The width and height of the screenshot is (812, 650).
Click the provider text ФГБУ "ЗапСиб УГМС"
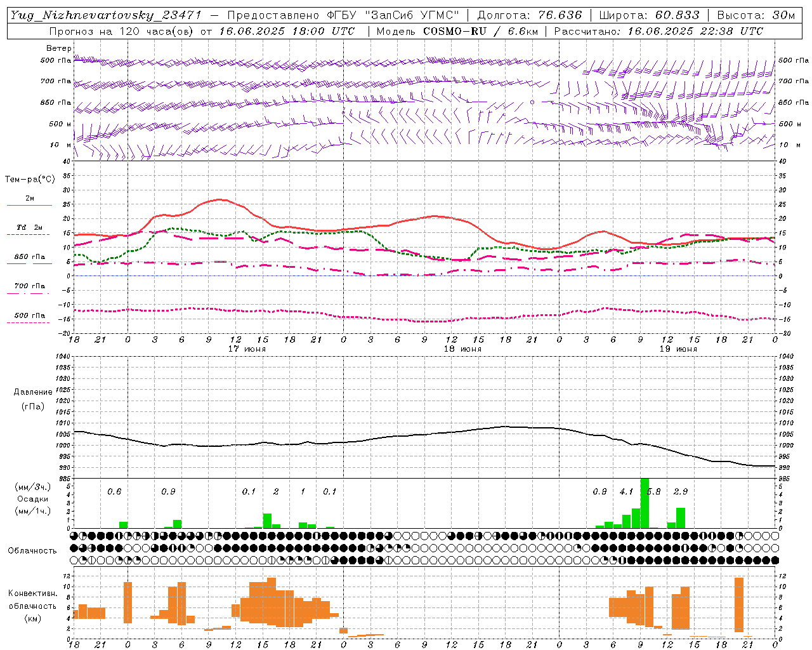[x=391, y=15]
